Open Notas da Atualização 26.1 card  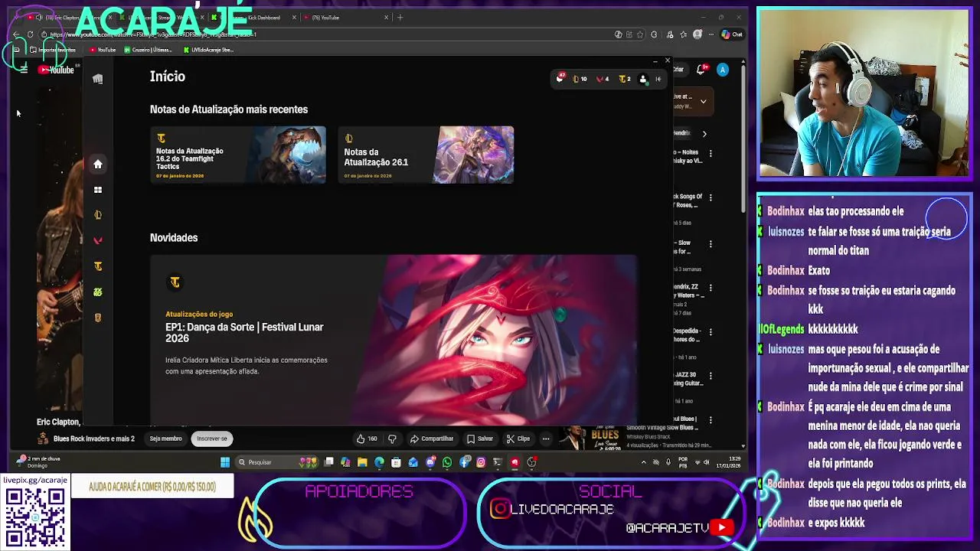pyautogui.click(x=426, y=155)
